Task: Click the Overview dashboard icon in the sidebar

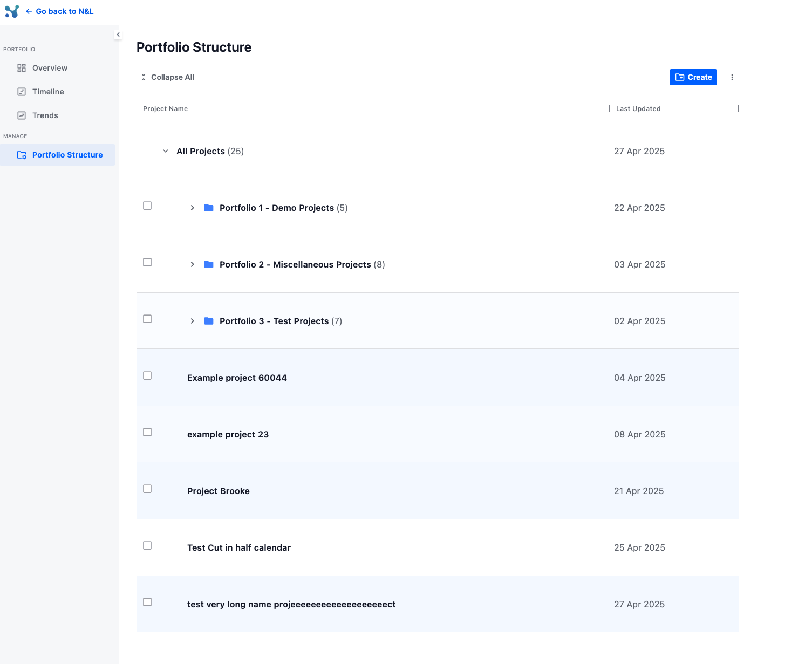Action: [x=22, y=68]
